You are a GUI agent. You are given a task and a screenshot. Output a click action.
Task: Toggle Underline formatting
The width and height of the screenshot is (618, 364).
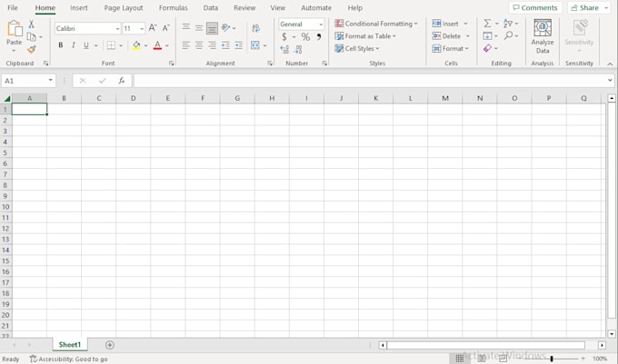pyautogui.click(x=86, y=45)
